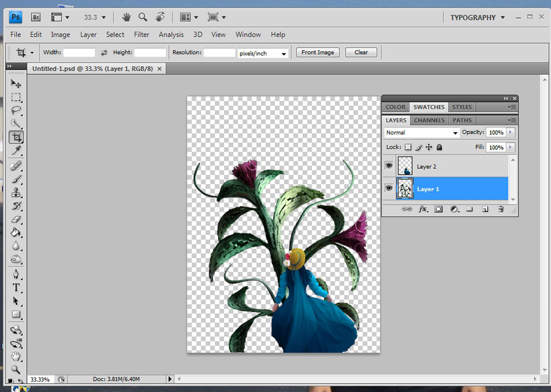Select the Crop tool in toolbox
551x392 pixels.
(16, 137)
